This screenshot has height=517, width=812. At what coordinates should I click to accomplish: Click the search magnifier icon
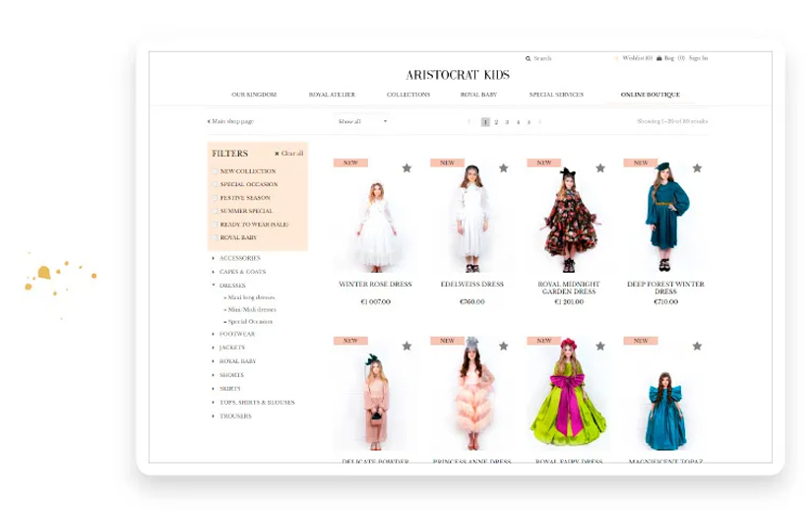click(528, 58)
